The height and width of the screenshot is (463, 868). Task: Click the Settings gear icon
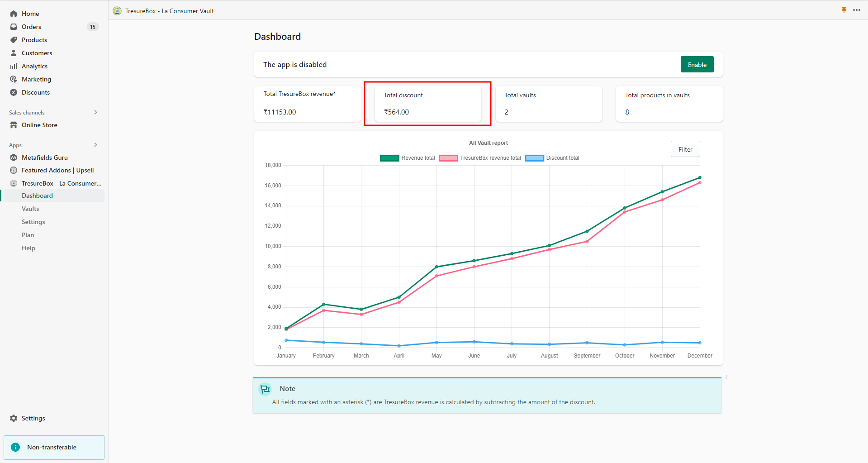[14, 418]
